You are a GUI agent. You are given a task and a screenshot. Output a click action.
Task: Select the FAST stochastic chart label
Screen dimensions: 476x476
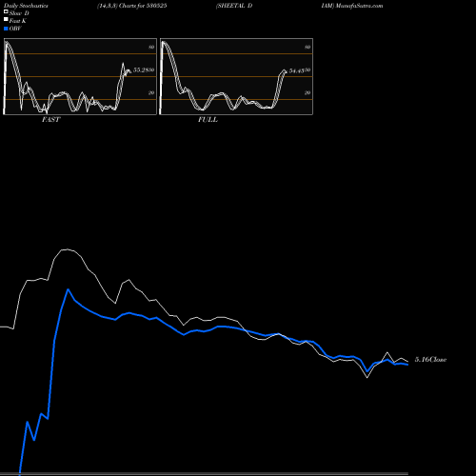click(50, 120)
